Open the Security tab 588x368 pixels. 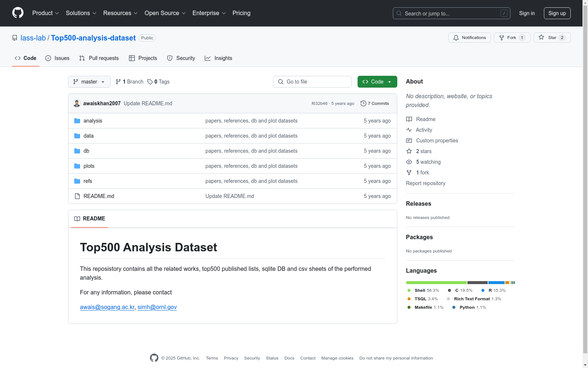pos(181,58)
